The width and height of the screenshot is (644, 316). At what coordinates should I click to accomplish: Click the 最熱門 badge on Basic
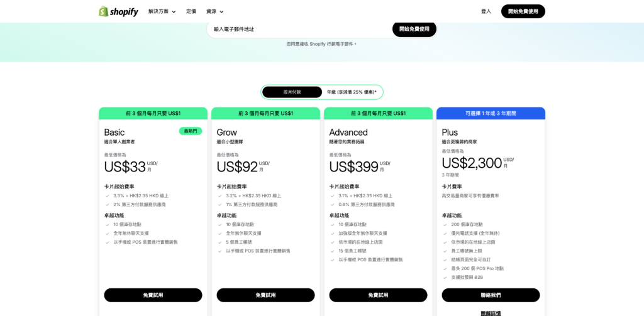pyautogui.click(x=190, y=131)
